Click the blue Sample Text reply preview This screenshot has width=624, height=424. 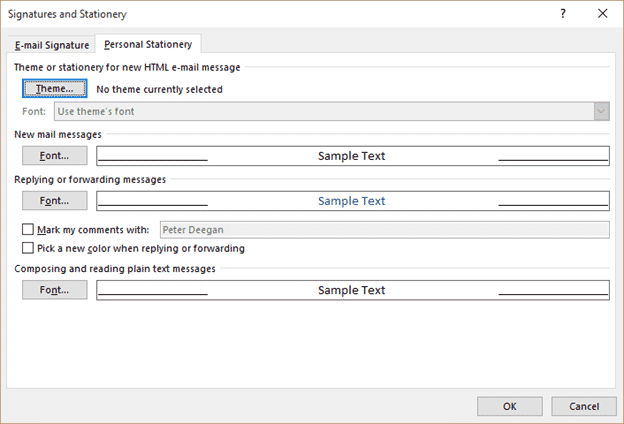pyautogui.click(x=352, y=201)
